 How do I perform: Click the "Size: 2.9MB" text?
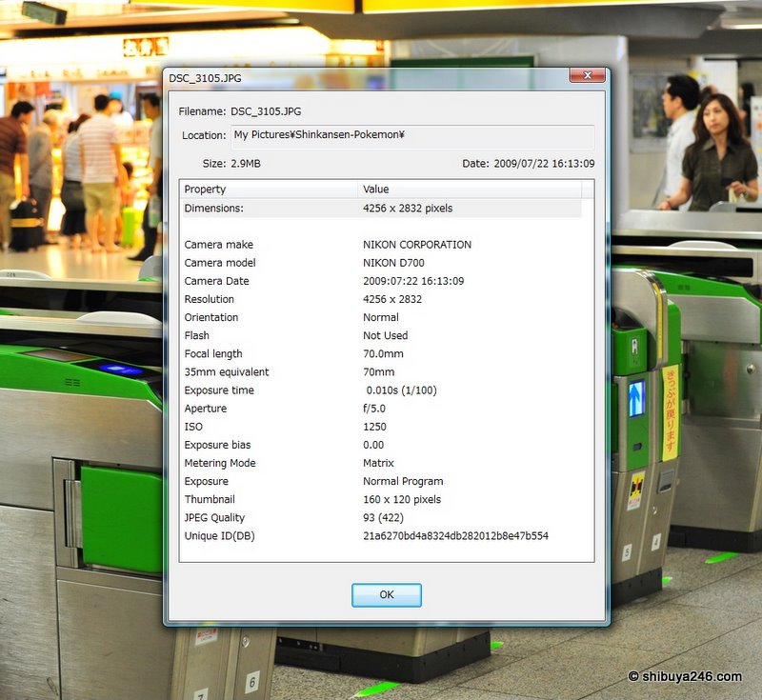(231, 164)
